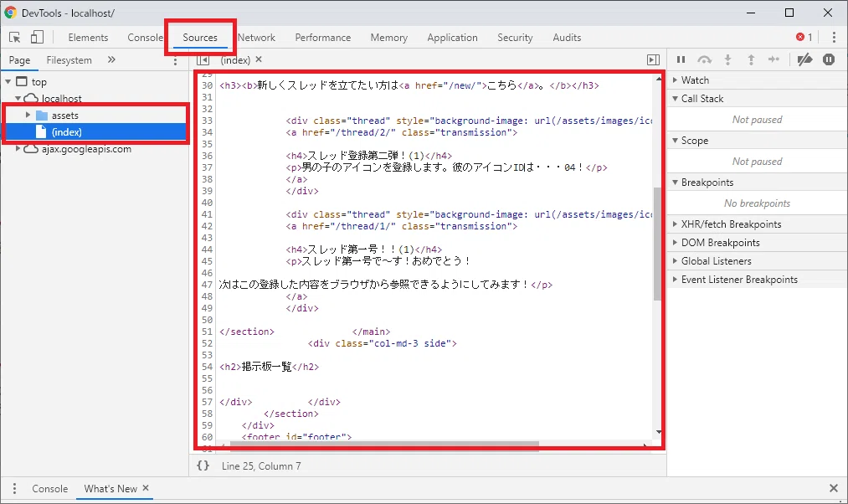Open the Security tab
This screenshot has width=848, height=504.
tap(515, 38)
